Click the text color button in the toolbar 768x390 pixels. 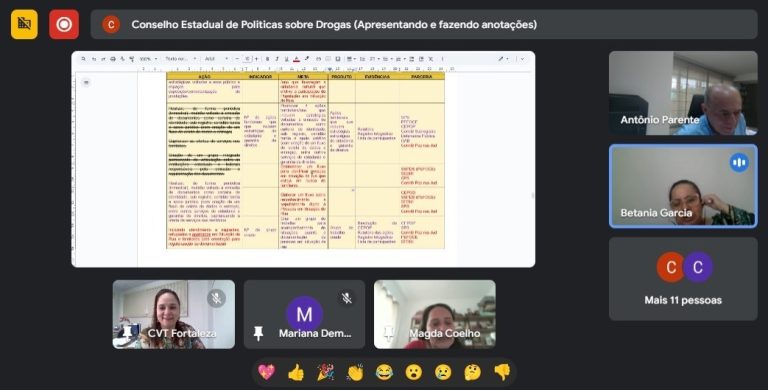[x=296, y=59]
